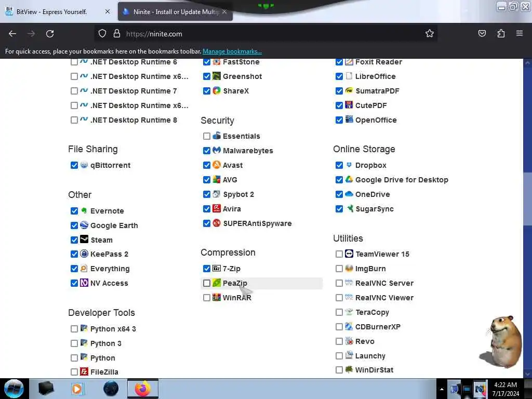Click the ShareX app icon
Screen dimensions: 532x399
(217, 90)
